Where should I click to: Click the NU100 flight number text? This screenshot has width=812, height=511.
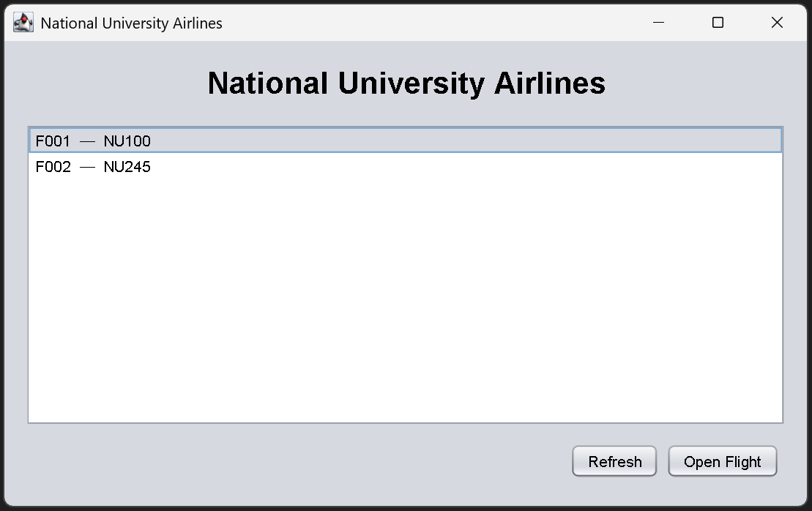click(x=127, y=141)
